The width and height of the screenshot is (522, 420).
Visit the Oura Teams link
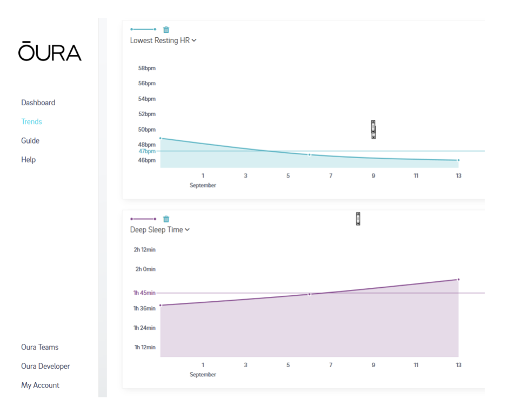pos(39,347)
